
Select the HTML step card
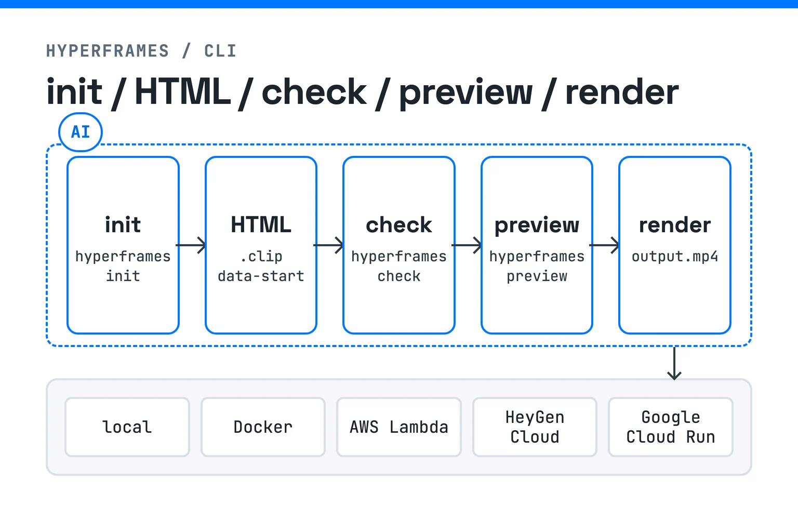(261, 245)
